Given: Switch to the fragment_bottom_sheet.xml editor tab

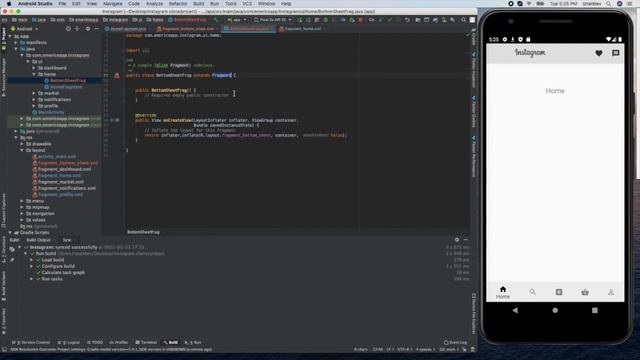Looking at the screenshot, I should tap(187, 29).
